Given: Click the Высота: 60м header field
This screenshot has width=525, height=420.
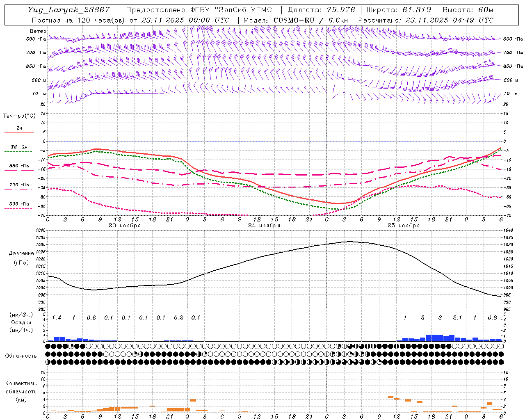Looking at the screenshot, I should tap(467, 10).
